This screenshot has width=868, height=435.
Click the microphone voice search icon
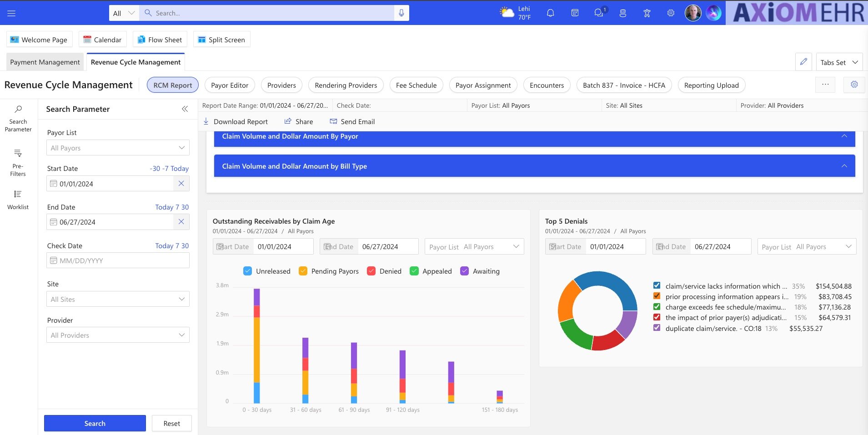[401, 13]
